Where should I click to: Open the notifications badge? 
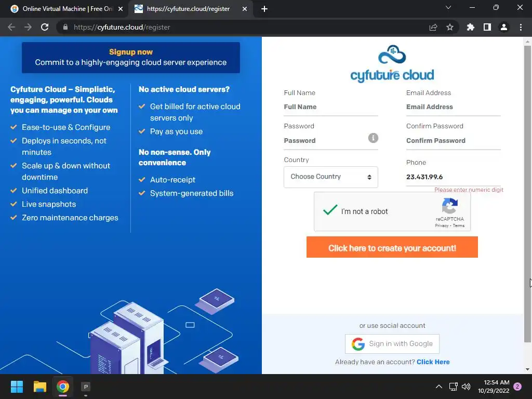(x=517, y=387)
